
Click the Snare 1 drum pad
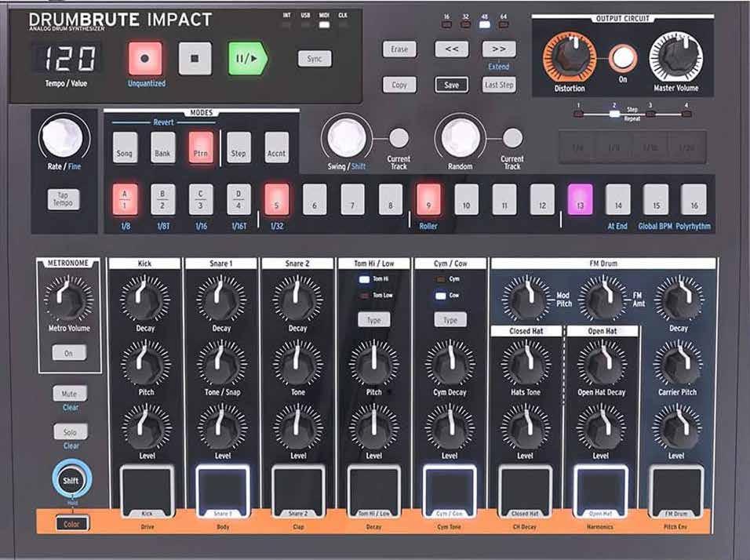tap(223, 491)
